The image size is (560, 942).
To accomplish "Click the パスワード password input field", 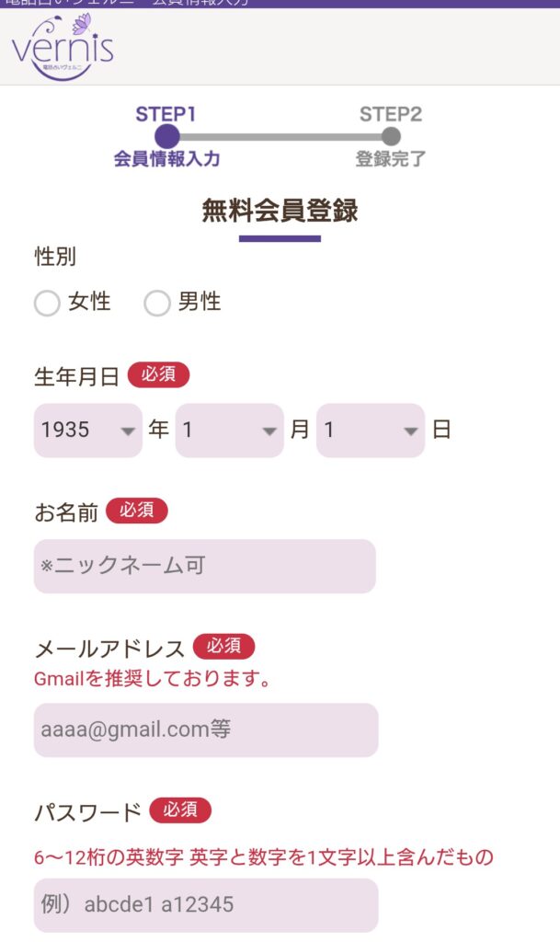I will click(205, 904).
